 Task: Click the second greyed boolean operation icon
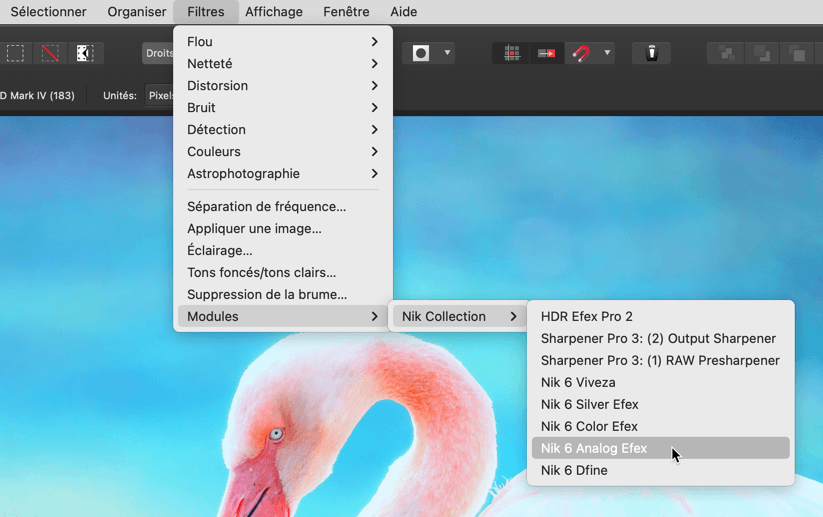(x=762, y=53)
